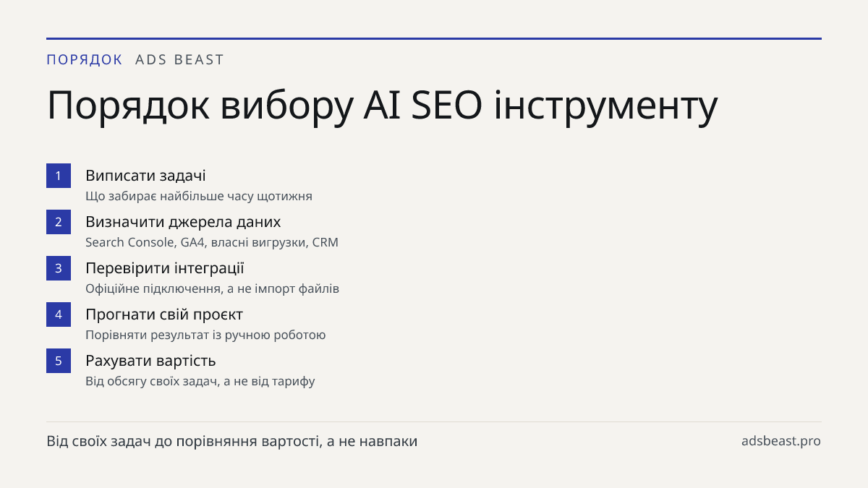Viewport: 868px width, 488px height.
Task: Select the step title 'Перевірити інтеграції'
Action: pyautogui.click(x=165, y=268)
